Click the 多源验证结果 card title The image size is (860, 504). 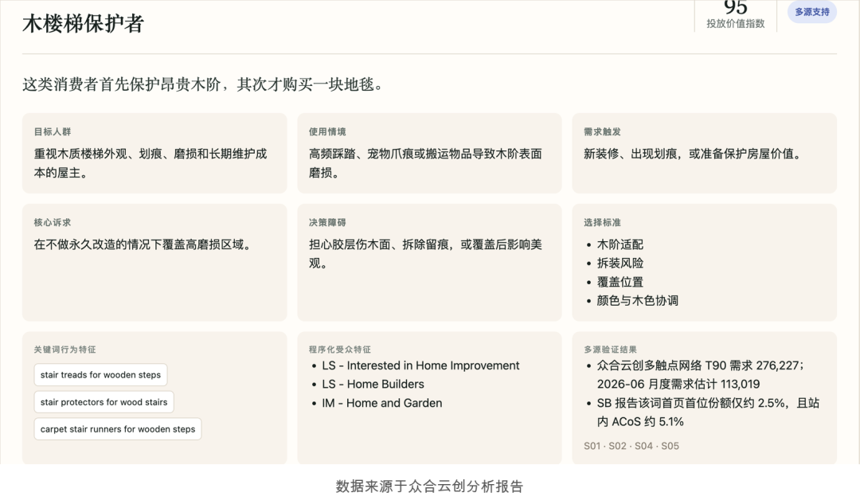click(x=610, y=350)
